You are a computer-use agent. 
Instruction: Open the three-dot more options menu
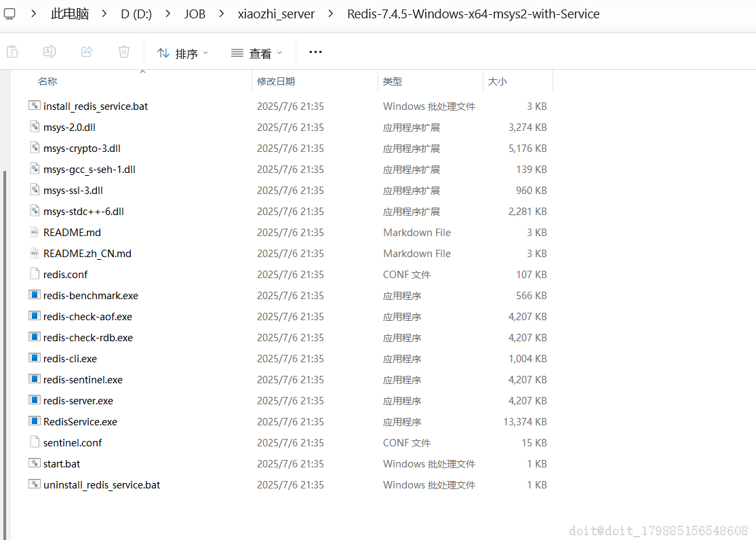[x=315, y=52]
